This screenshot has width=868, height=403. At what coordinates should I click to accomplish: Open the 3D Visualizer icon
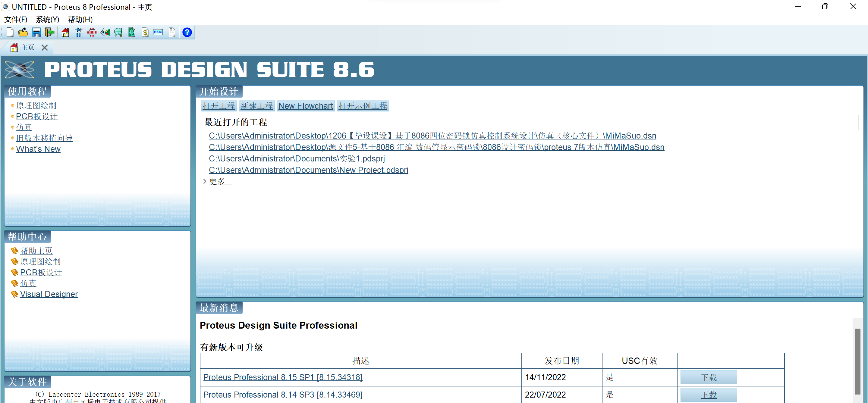pos(105,32)
